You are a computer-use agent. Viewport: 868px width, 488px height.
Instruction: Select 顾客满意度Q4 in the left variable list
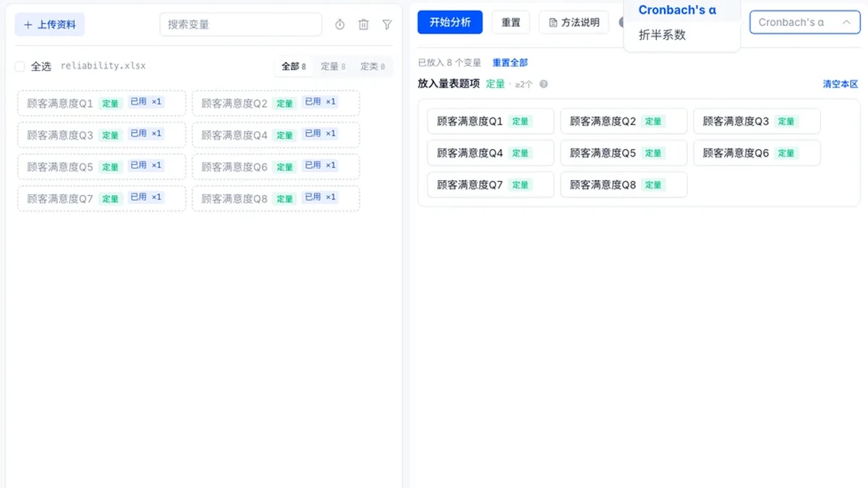pyautogui.click(x=276, y=134)
